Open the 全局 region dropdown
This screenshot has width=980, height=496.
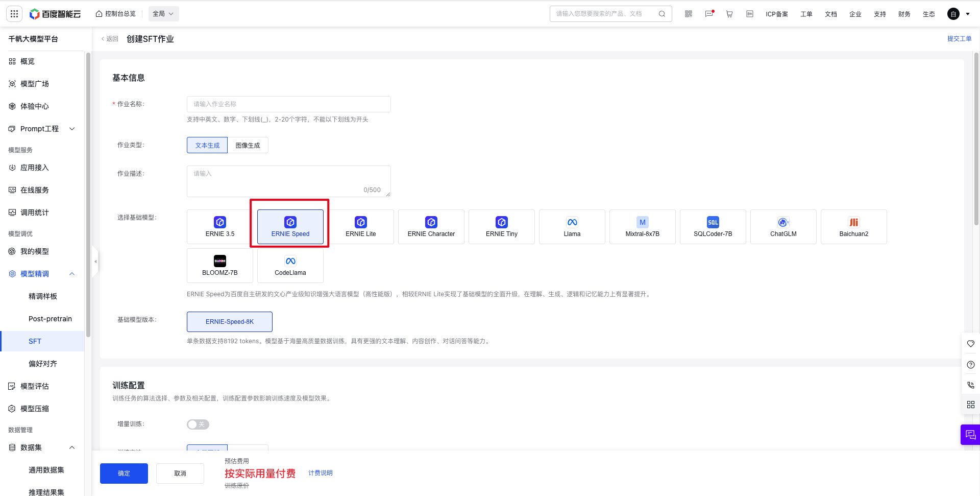163,14
